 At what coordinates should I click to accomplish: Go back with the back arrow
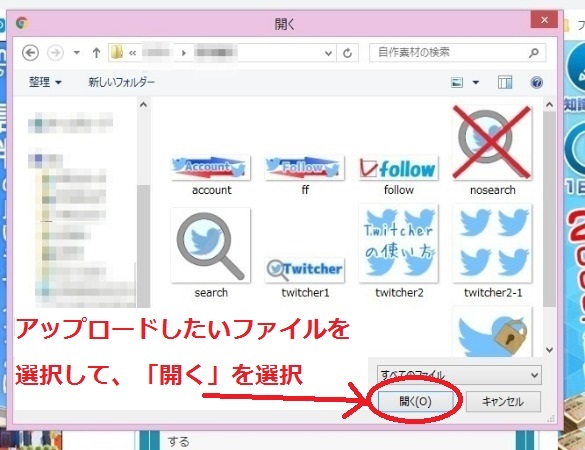click(30, 53)
